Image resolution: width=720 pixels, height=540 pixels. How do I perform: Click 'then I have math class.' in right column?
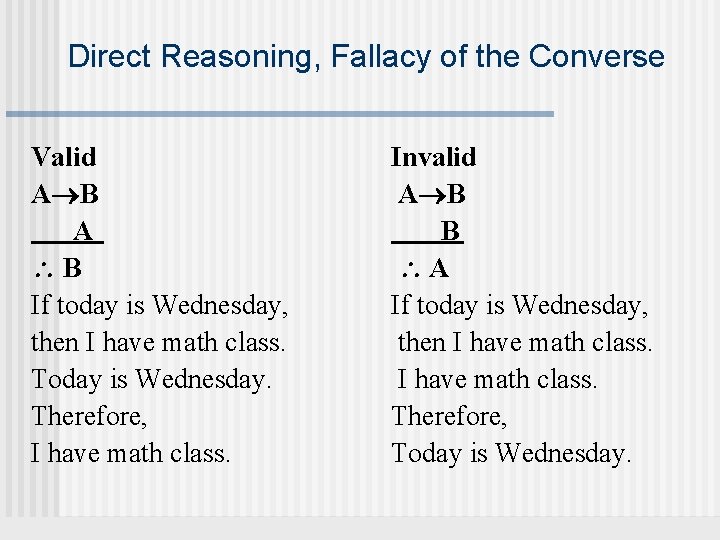coord(525,343)
